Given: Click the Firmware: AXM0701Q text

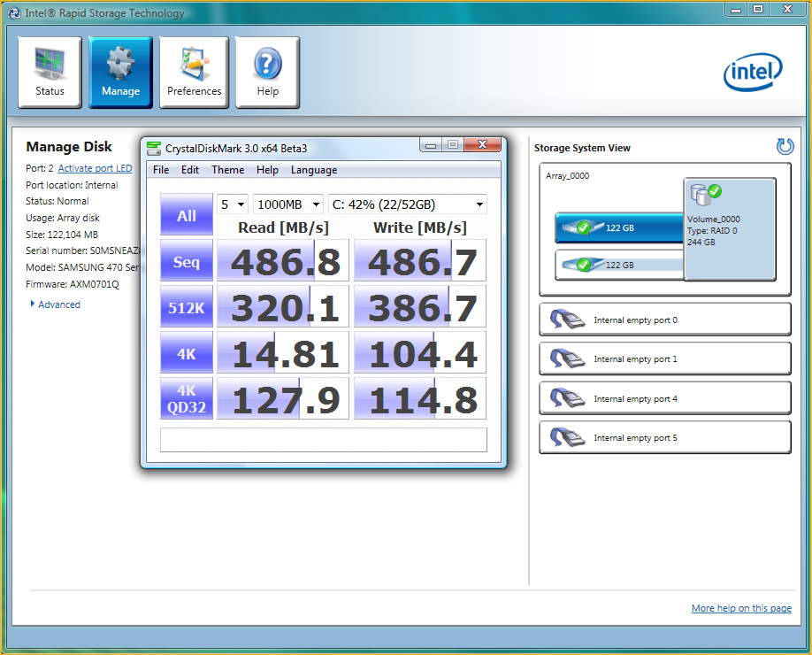Looking at the screenshot, I should pyautogui.click(x=73, y=284).
